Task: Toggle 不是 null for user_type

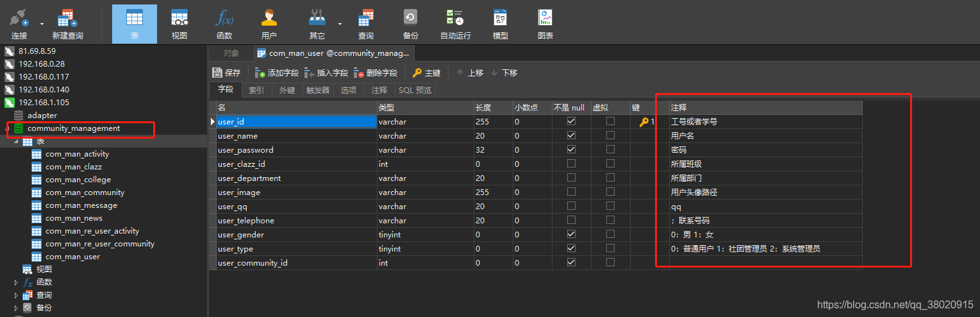Action: click(571, 248)
